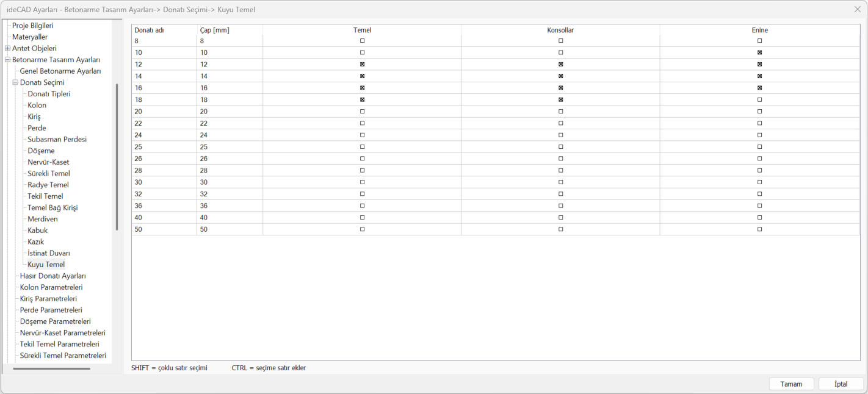Check the Temel checkbox for rebar 8

point(362,41)
